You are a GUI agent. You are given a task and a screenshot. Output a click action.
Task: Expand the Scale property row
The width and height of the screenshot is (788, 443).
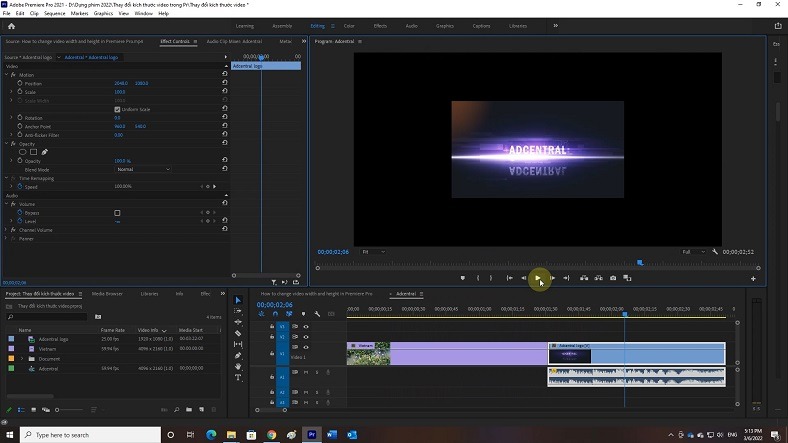(12, 92)
